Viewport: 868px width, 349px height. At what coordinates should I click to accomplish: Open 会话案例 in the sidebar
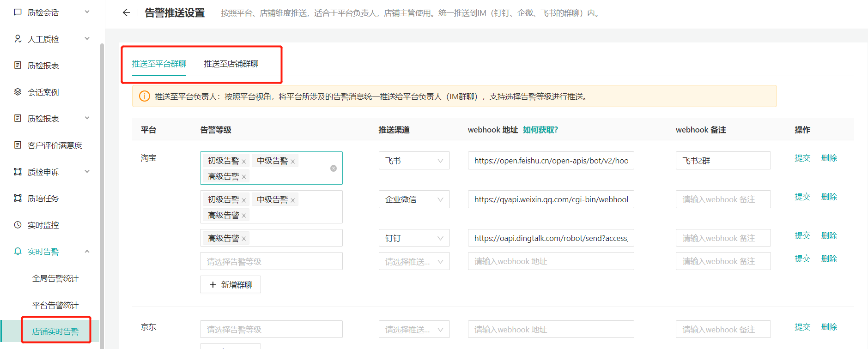[x=43, y=92]
